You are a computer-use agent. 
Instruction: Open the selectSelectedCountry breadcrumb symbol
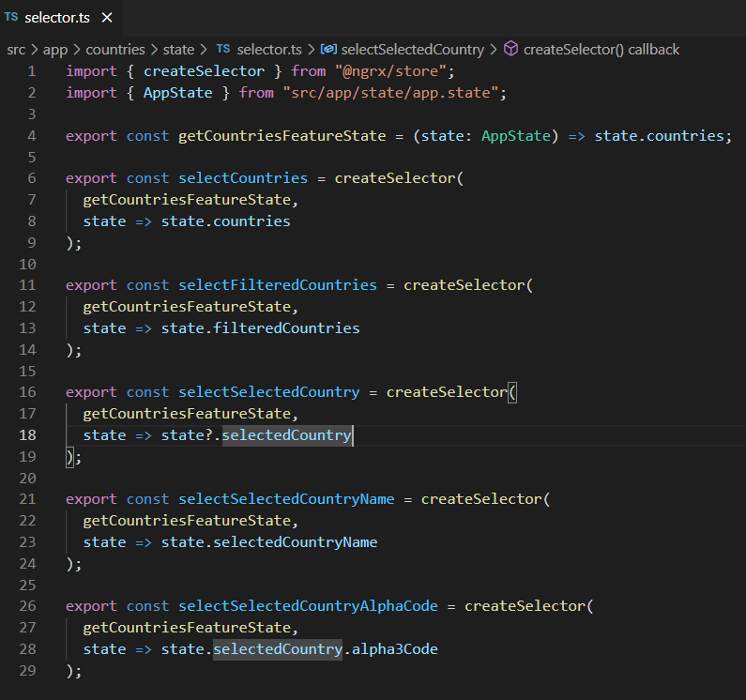(413, 49)
